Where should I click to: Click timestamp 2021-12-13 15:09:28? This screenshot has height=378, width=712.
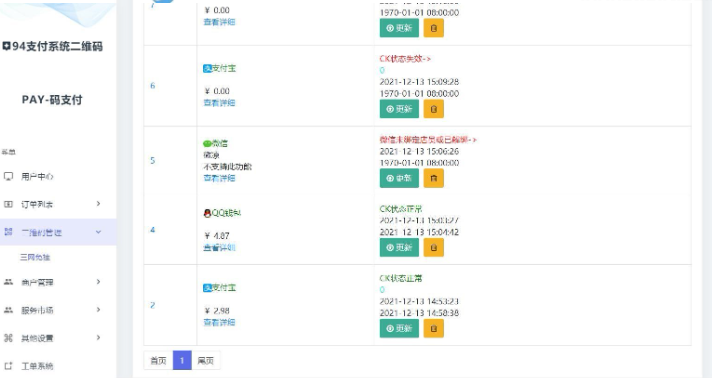point(419,82)
